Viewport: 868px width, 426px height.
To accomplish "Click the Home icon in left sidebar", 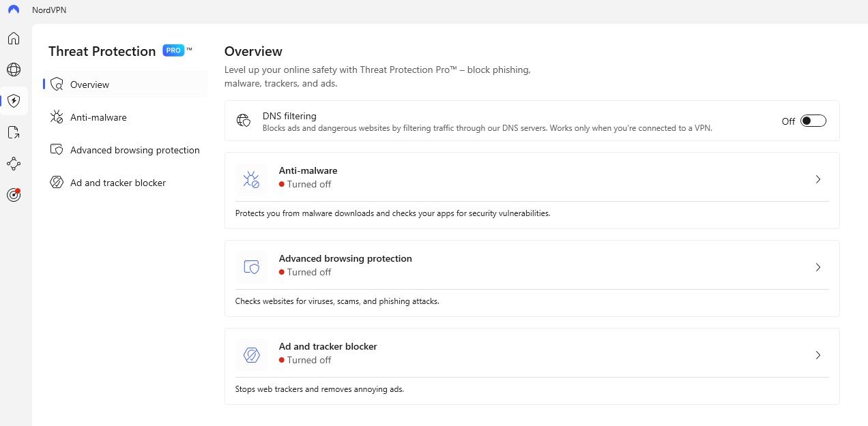I will [x=14, y=38].
